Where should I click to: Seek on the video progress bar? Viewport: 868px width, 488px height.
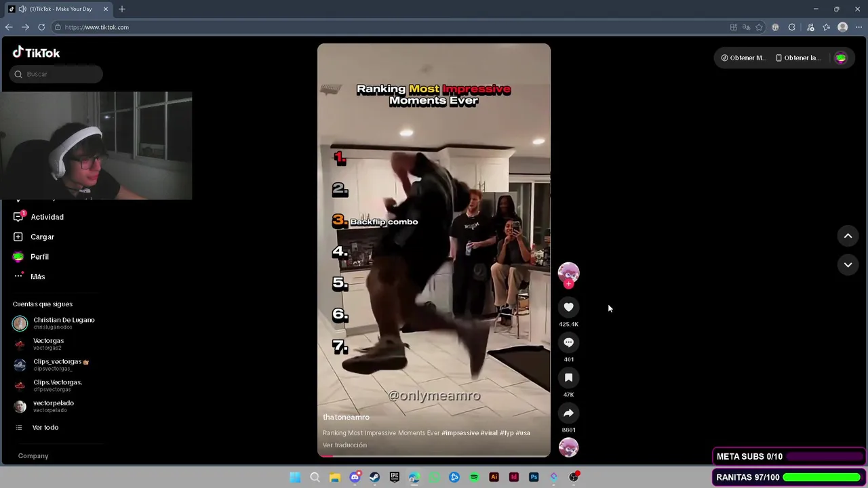[434, 456]
